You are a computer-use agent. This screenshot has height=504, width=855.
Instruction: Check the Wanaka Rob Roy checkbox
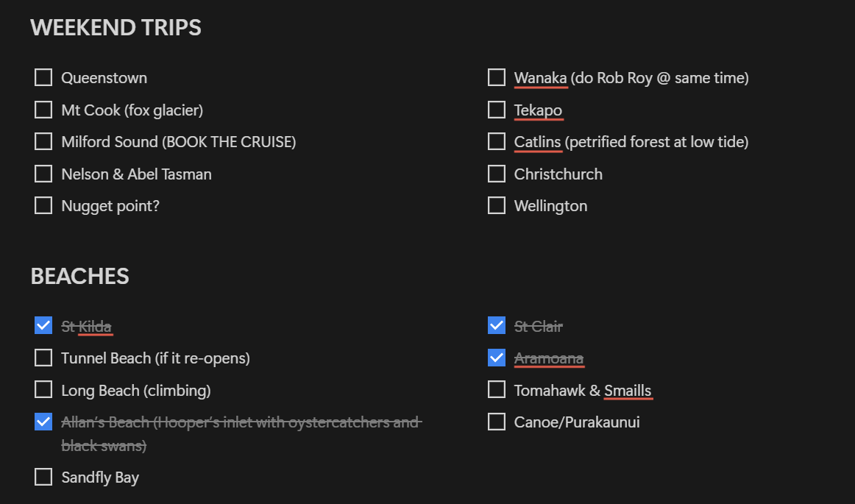coord(497,77)
